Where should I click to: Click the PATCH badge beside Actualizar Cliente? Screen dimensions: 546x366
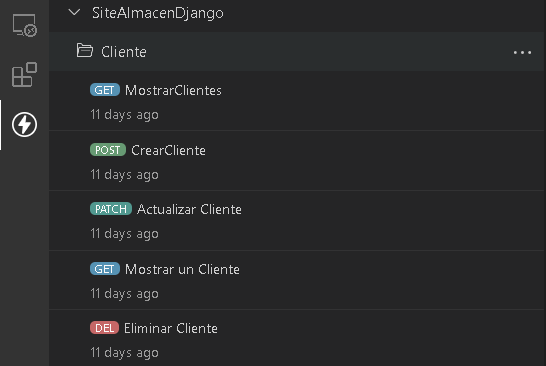111,209
